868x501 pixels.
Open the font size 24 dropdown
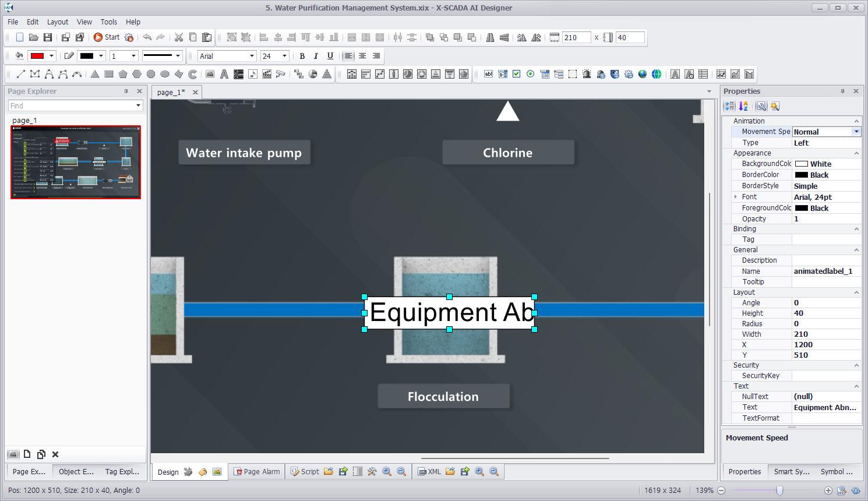tap(284, 56)
